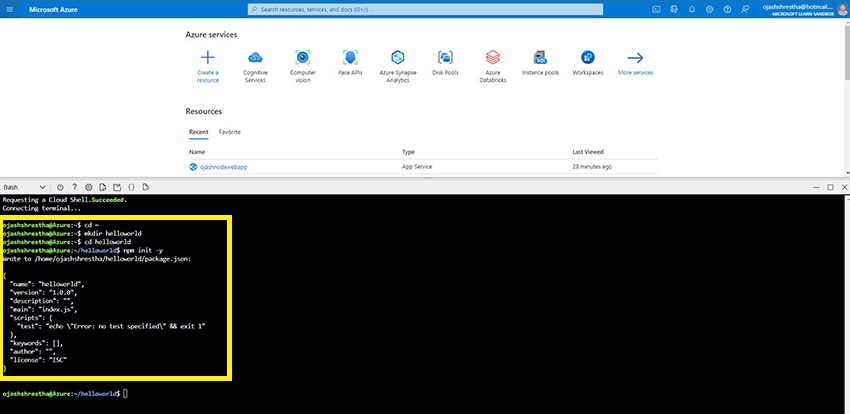Maximize the Cloud Shell pane

tap(830, 187)
